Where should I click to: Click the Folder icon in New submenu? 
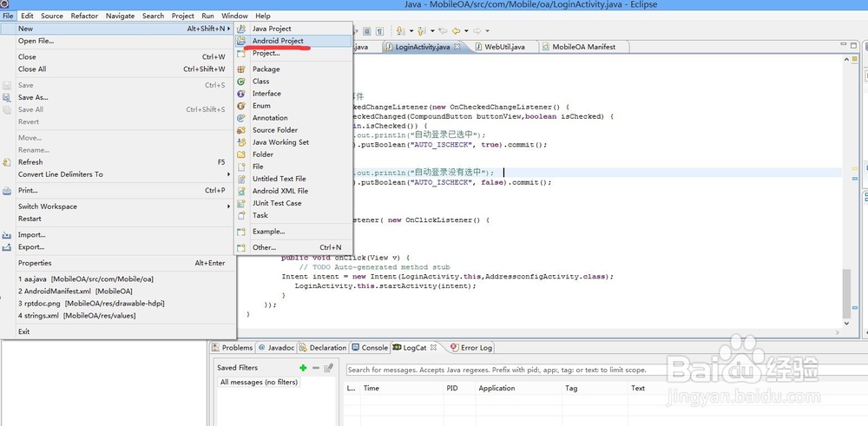[x=241, y=154]
